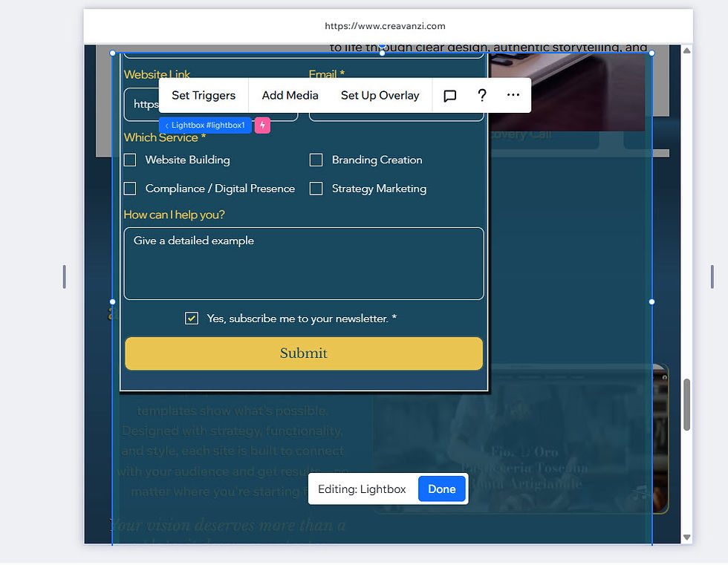Open the Add Media panel

point(290,95)
